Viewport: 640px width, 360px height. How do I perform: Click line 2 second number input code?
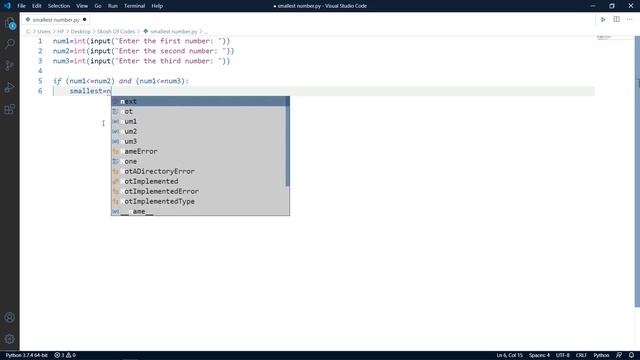pos(144,51)
